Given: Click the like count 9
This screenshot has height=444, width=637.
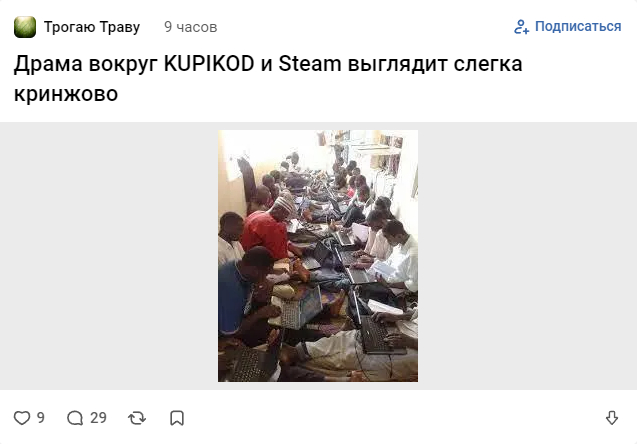Looking at the screenshot, I should 41,418.
